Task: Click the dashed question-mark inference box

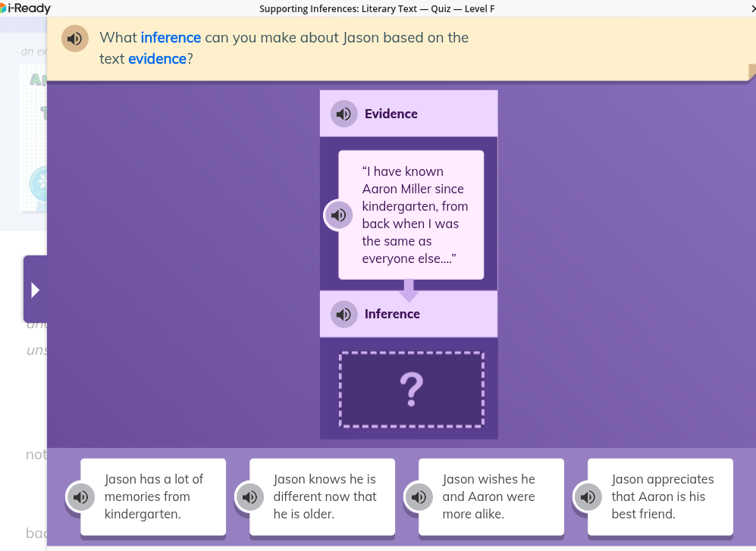Action: 411,390
